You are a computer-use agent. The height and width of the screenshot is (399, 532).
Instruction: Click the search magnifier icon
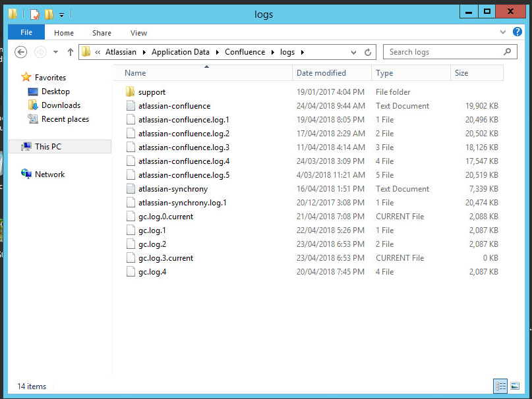[x=507, y=52]
